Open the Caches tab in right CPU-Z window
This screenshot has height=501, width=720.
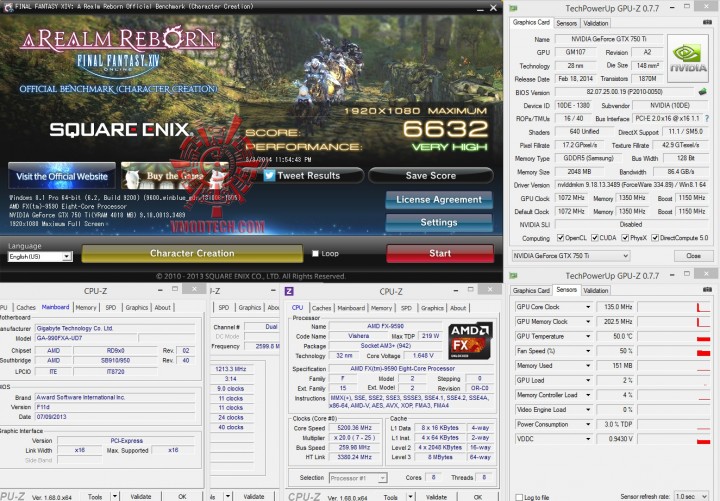[x=321, y=308]
